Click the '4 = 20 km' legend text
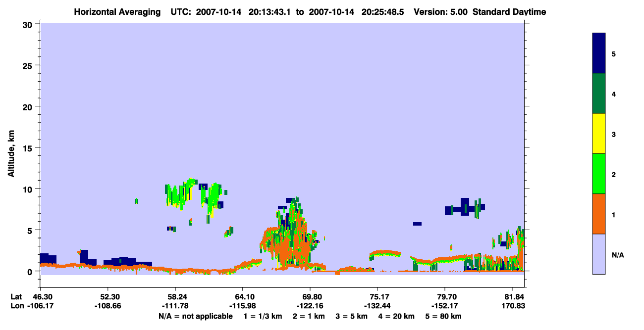644x330 pixels. tap(397, 316)
